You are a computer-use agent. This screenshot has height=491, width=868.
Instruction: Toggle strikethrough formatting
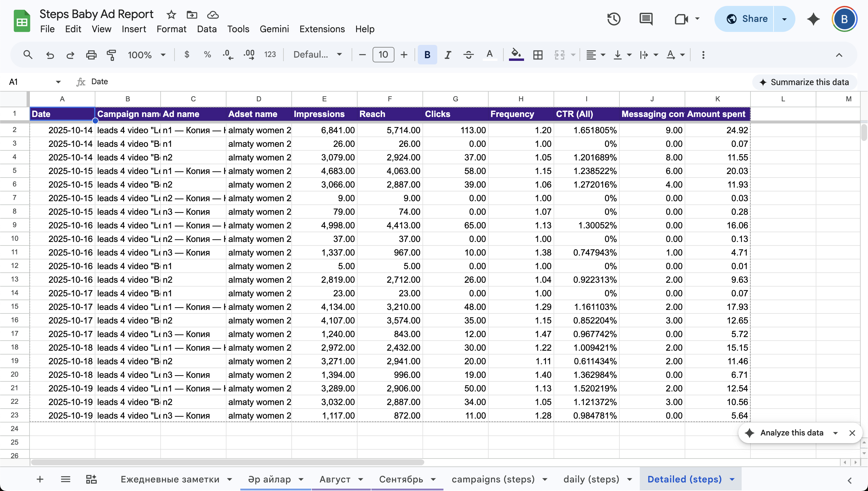click(x=468, y=55)
